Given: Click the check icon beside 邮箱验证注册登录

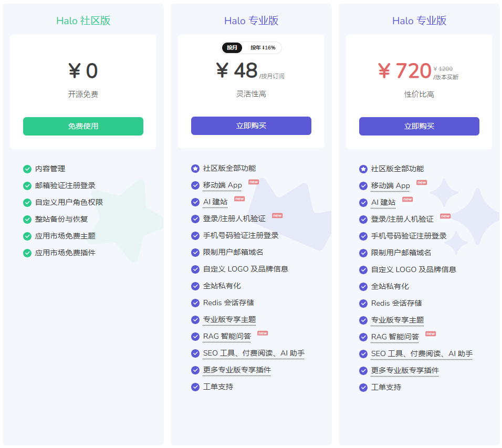Looking at the screenshot, I should pyautogui.click(x=27, y=185).
